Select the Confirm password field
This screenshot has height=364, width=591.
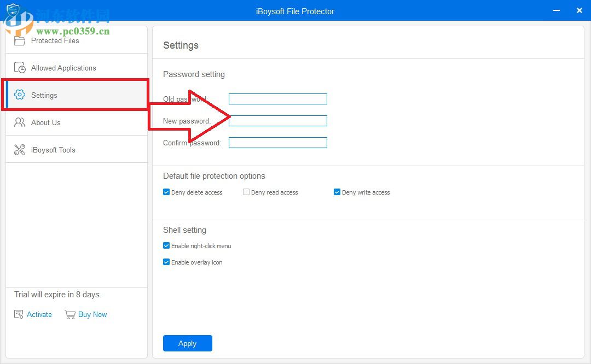click(x=277, y=142)
